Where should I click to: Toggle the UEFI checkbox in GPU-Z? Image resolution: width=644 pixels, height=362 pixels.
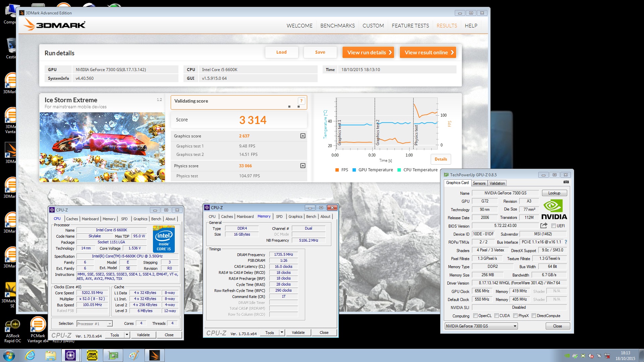[x=553, y=226]
